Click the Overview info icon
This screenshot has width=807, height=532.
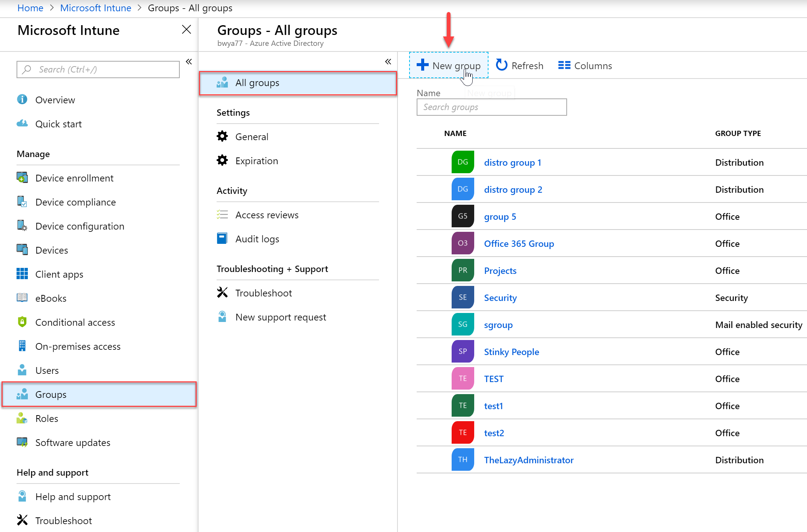pyautogui.click(x=22, y=99)
